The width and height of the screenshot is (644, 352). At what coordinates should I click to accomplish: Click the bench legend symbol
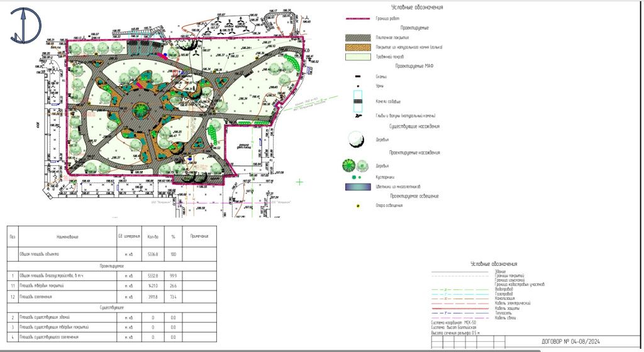357,77
